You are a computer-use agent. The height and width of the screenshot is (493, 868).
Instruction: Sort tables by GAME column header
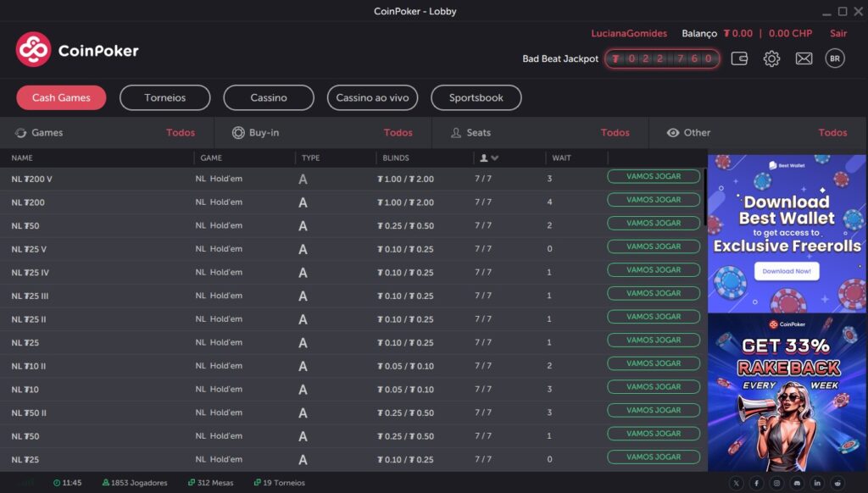[211, 158]
